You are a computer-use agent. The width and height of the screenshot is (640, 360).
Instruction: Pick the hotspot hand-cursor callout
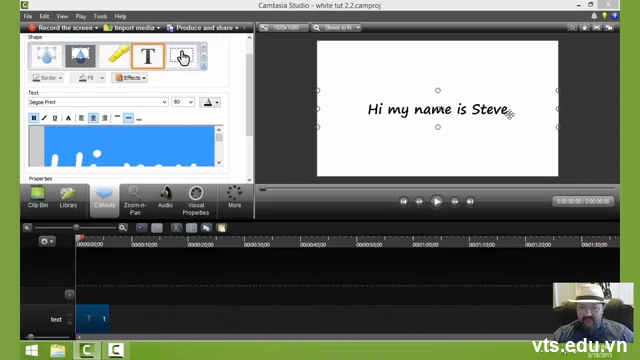coord(182,56)
